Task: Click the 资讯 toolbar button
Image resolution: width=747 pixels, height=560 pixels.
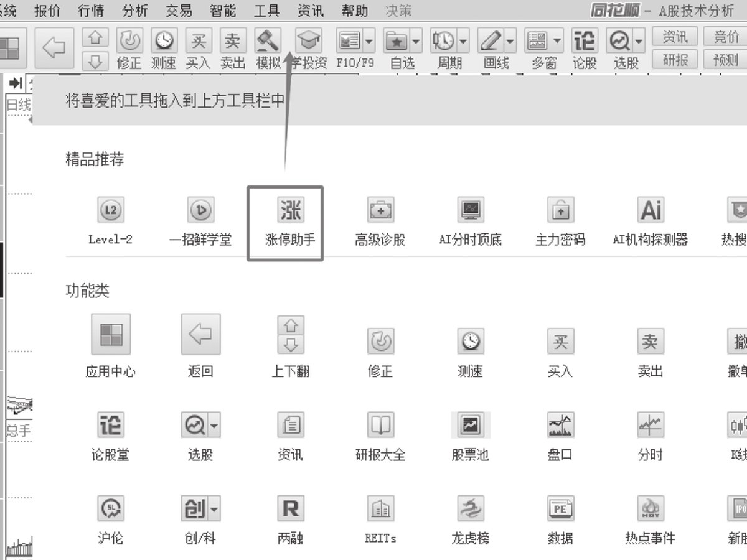Action: pyautogui.click(x=675, y=37)
